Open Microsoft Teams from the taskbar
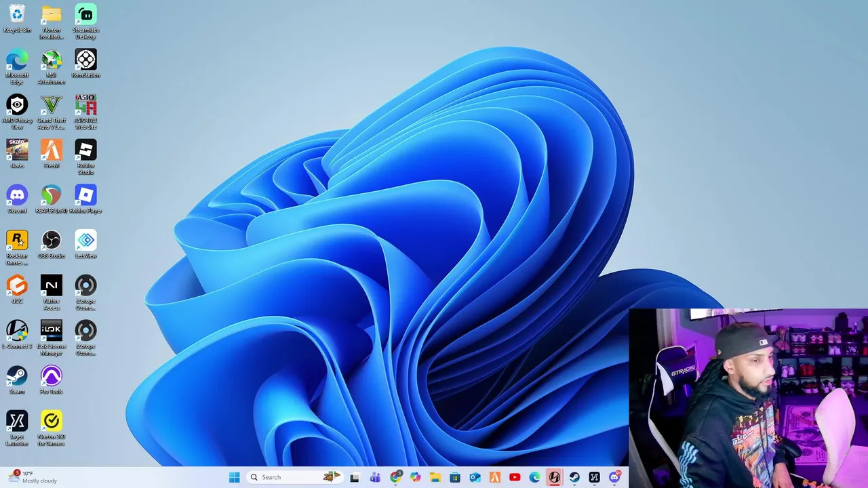 click(x=375, y=477)
